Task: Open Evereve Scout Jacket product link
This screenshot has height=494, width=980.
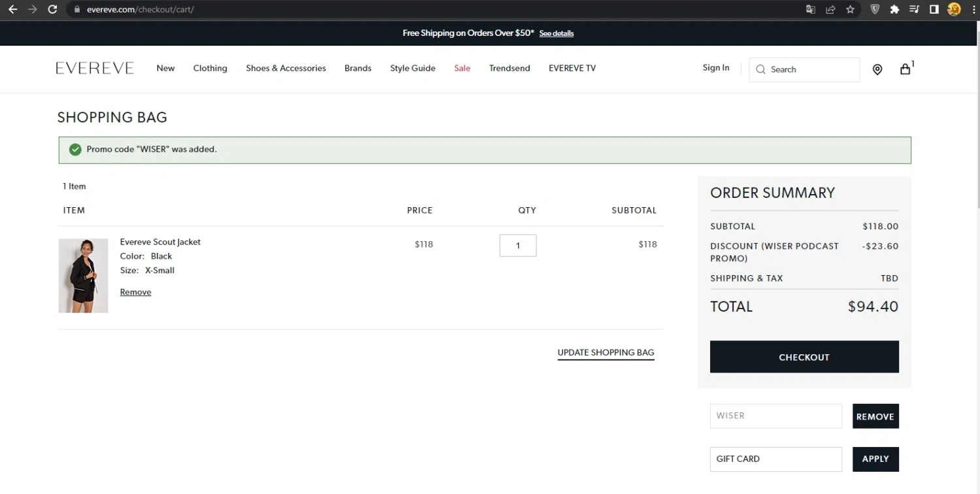Action: [x=160, y=242]
